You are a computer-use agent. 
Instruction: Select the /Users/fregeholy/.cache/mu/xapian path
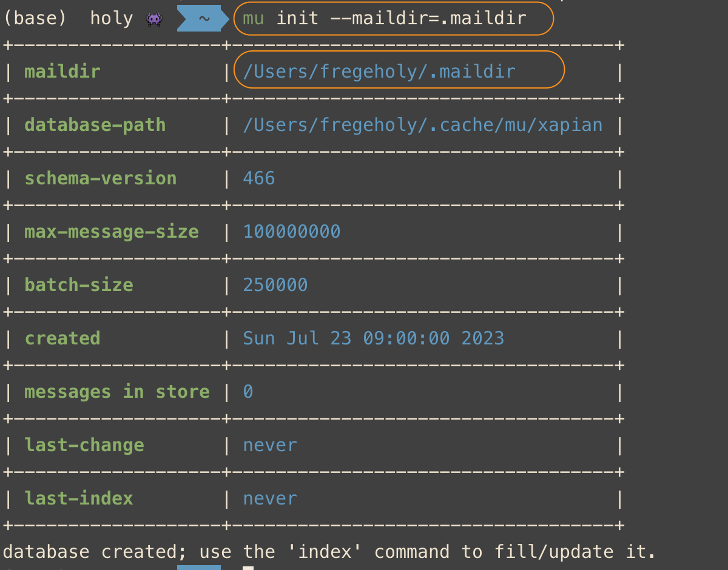pos(422,125)
